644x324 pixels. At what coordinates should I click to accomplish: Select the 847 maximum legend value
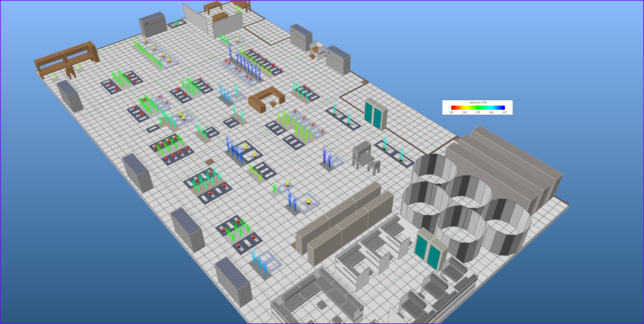pyautogui.click(x=505, y=113)
